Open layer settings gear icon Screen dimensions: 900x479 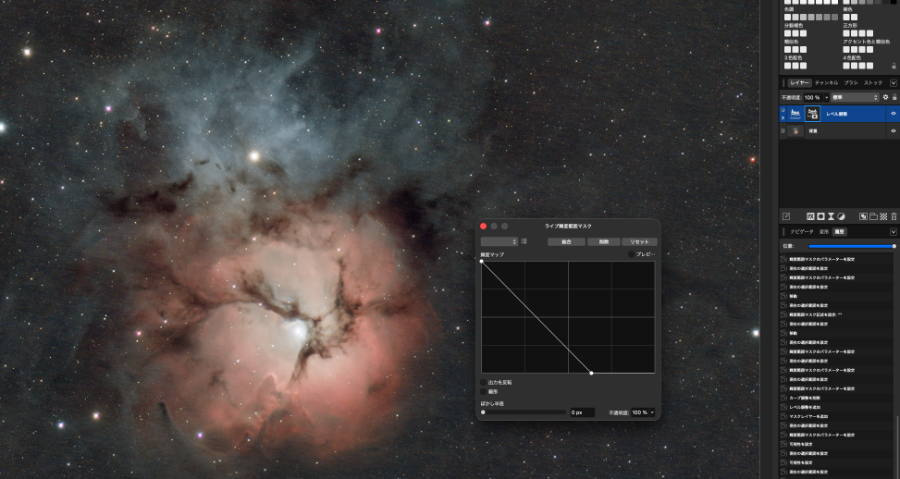pyautogui.click(x=885, y=98)
